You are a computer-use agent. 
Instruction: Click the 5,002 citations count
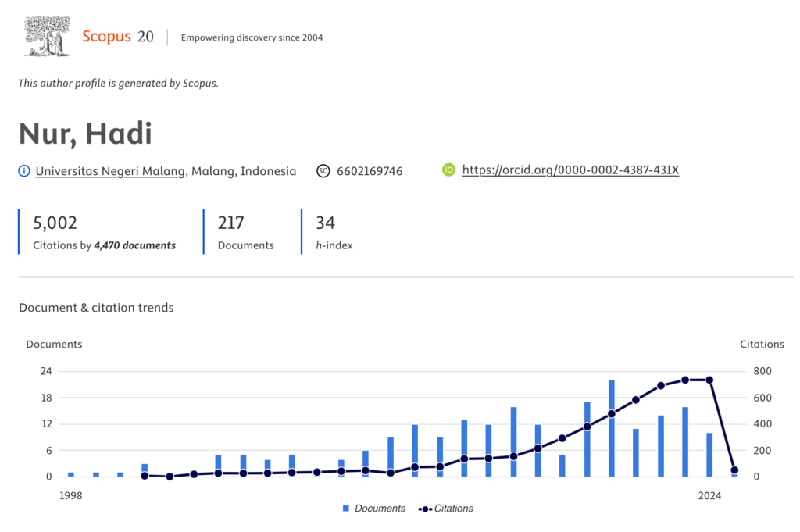(x=55, y=223)
